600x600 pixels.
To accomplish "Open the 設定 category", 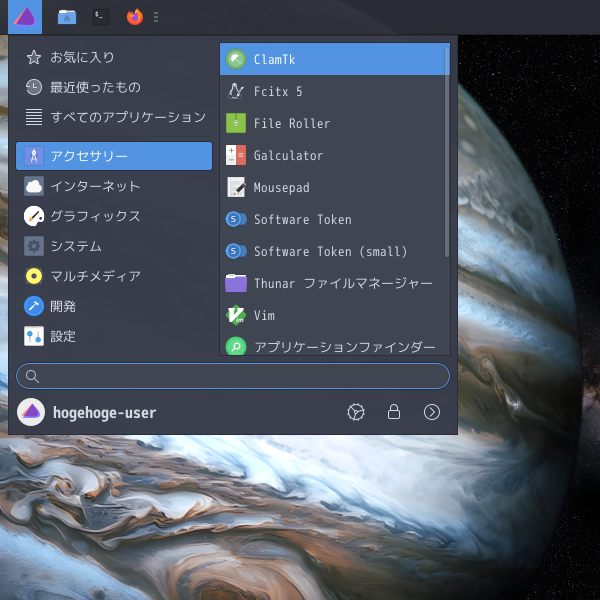I will [x=114, y=336].
